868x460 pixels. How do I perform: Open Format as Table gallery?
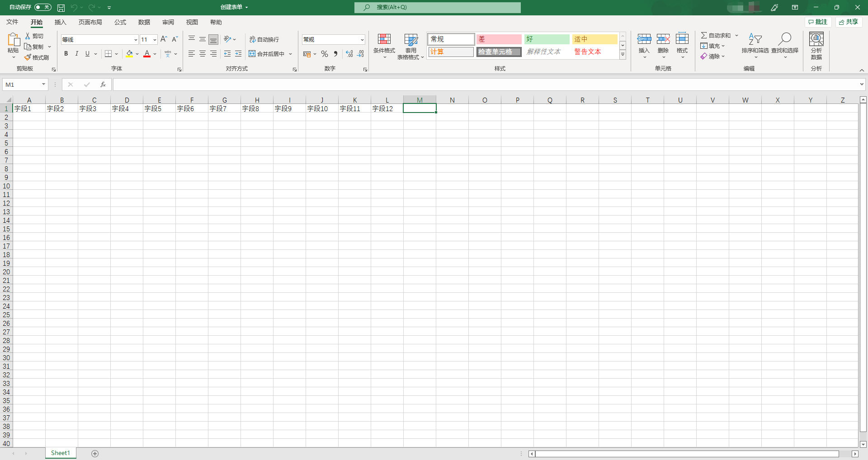pos(410,46)
